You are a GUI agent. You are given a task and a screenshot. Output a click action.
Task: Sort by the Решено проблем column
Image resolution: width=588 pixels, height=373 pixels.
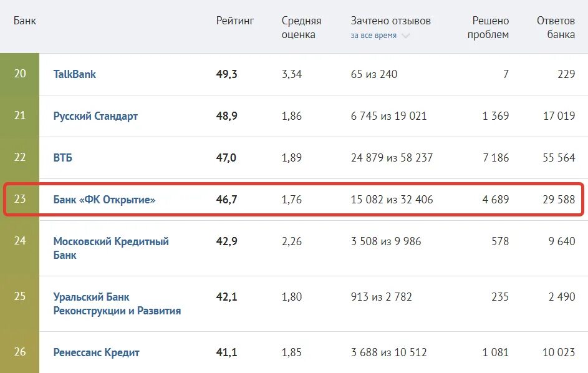coord(488,28)
